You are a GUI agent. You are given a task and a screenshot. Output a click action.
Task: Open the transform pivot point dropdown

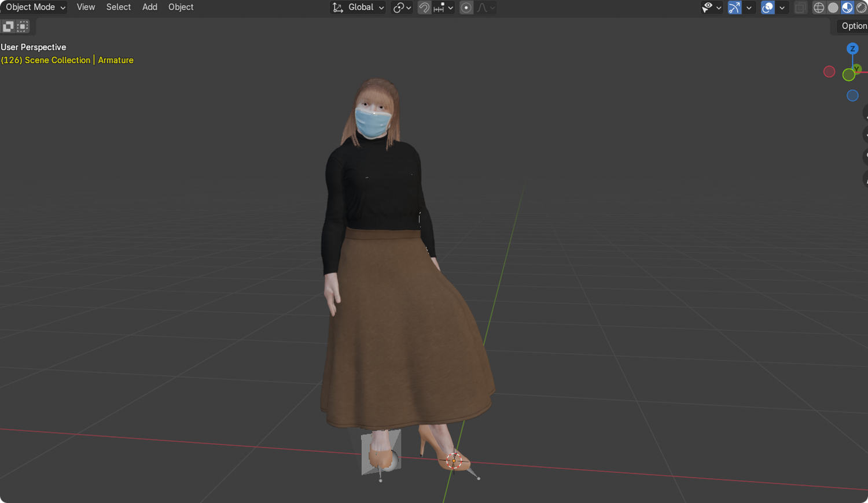pos(402,8)
